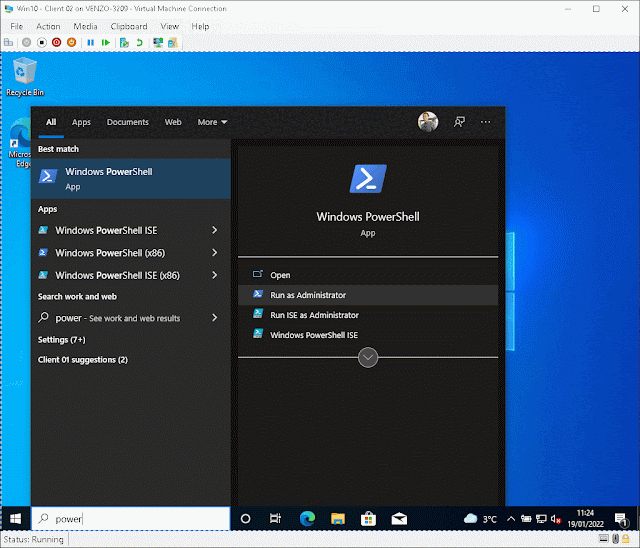This screenshot has width=640, height=548.
Task: Open the Mail app from taskbar
Action: tap(399, 519)
